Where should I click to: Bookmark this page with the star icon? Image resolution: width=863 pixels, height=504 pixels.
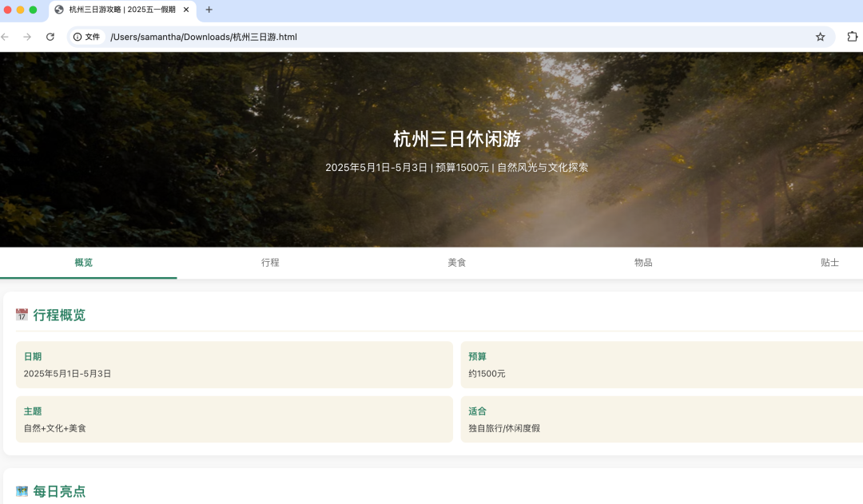point(820,37)
